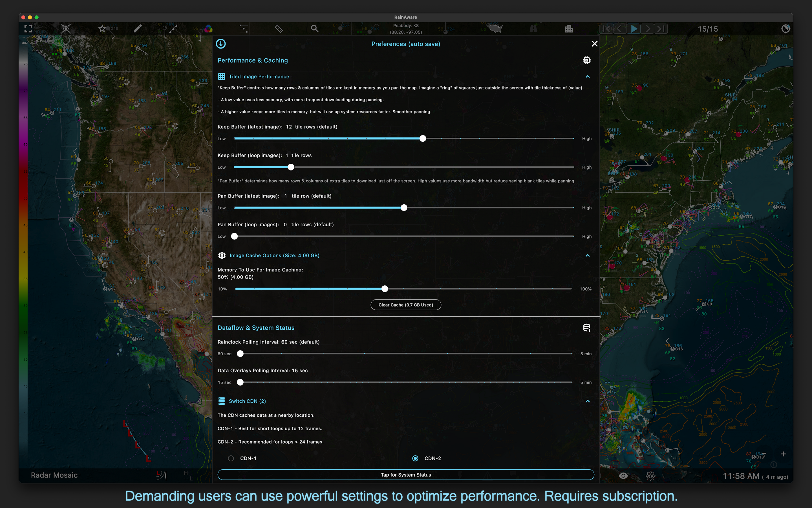The width and height of the screenshot is (812, 508).
Task: Click the Image Cache Options heading
Action: (x=274, y=255)
